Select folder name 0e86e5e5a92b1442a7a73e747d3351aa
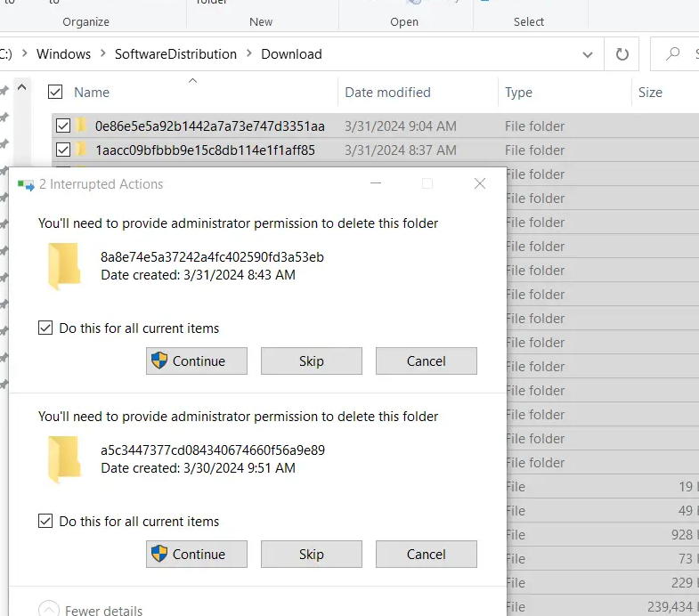This screenshot has width=699, height=616. coord(210,126)
